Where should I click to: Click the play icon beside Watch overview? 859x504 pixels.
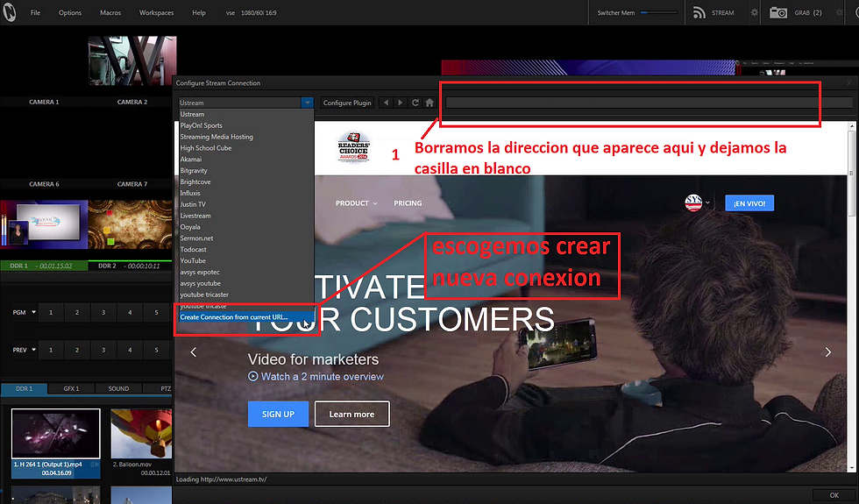[x=252, y=376]
